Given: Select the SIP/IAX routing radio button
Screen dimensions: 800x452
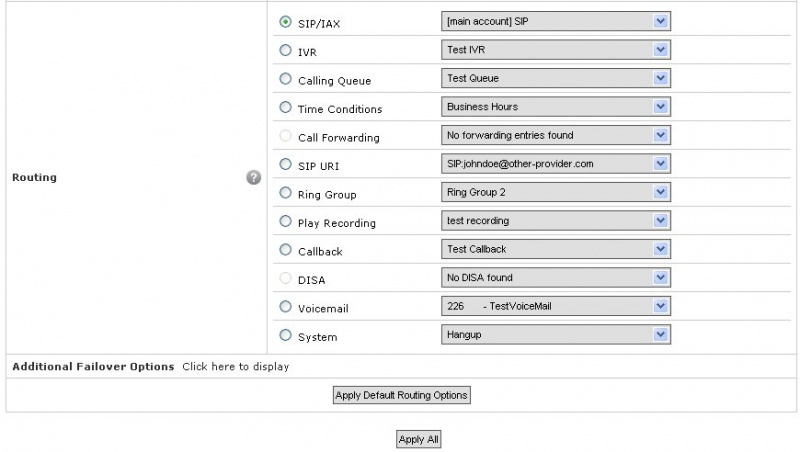Looking at the screenshot, I should pyautogui.click(x=285, y=22).
